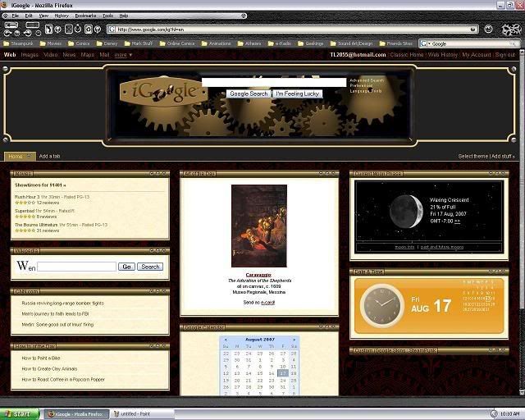525x420 pixels.
Task: Click the 'moon info' link
Action: click(404, 247)
